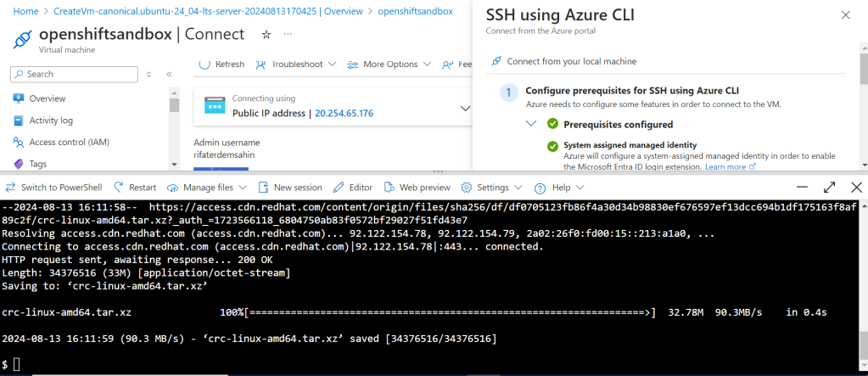The image size is (868, 376).
Task: Collapse the sidebar with double chevron
Action: 169,74
